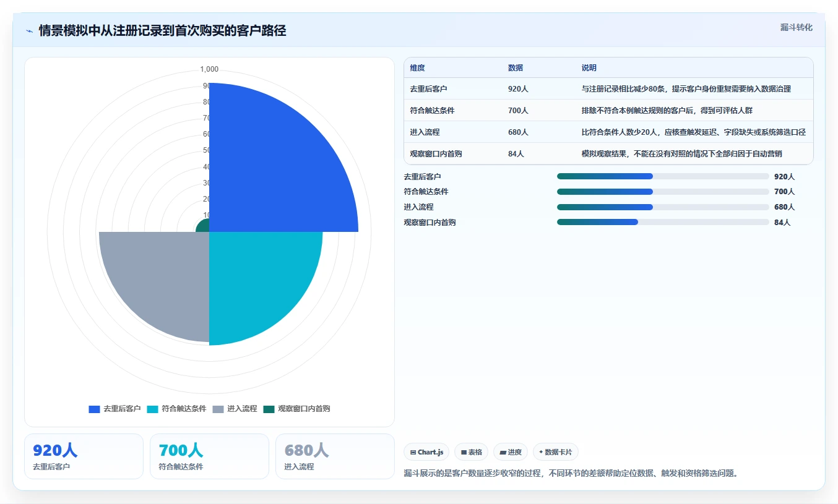Viewport: 838px width, 504px height.
Task: Click the lightning icon beside the page title
Action: [29, 31]
